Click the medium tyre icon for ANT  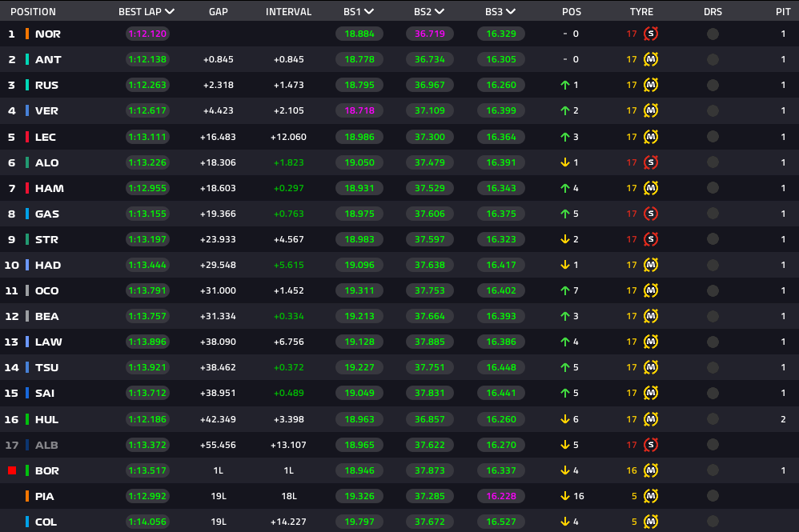tap(651, 59)
